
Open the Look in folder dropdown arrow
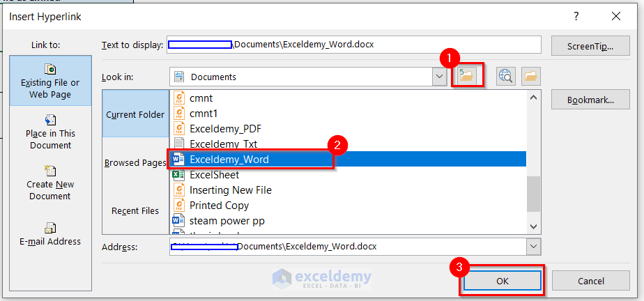coord(440,77)
